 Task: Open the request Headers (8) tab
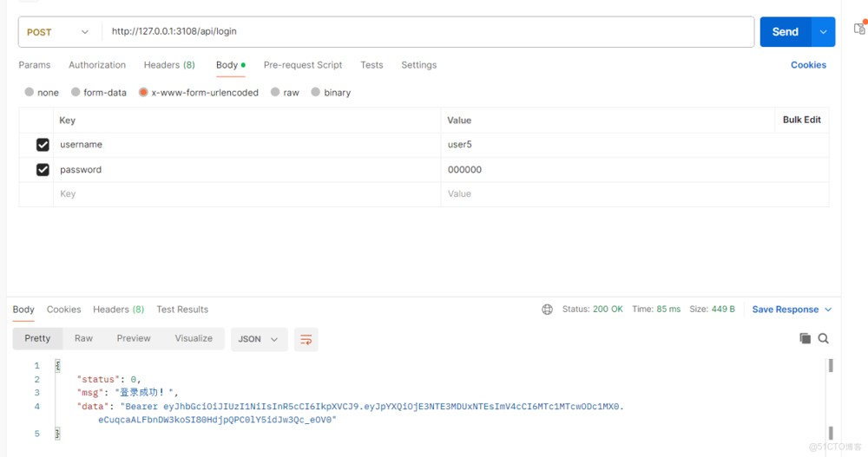coord(169,65)
